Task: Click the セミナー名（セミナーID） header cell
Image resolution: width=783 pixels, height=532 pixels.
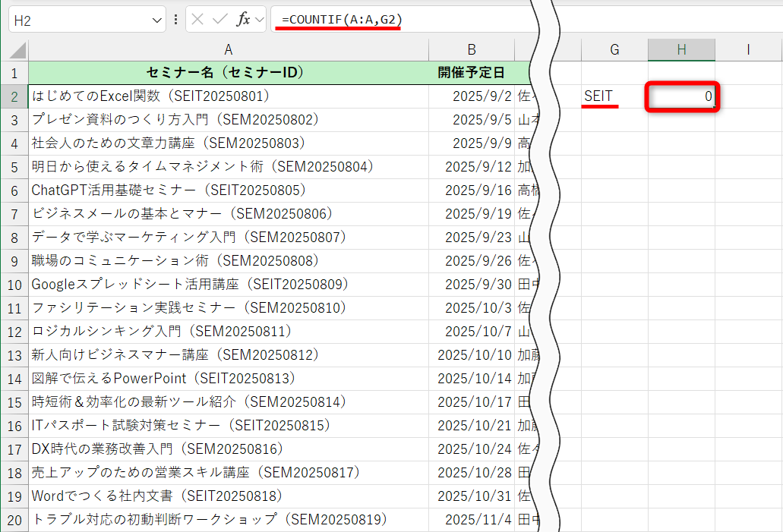Action: click(228, 74)
